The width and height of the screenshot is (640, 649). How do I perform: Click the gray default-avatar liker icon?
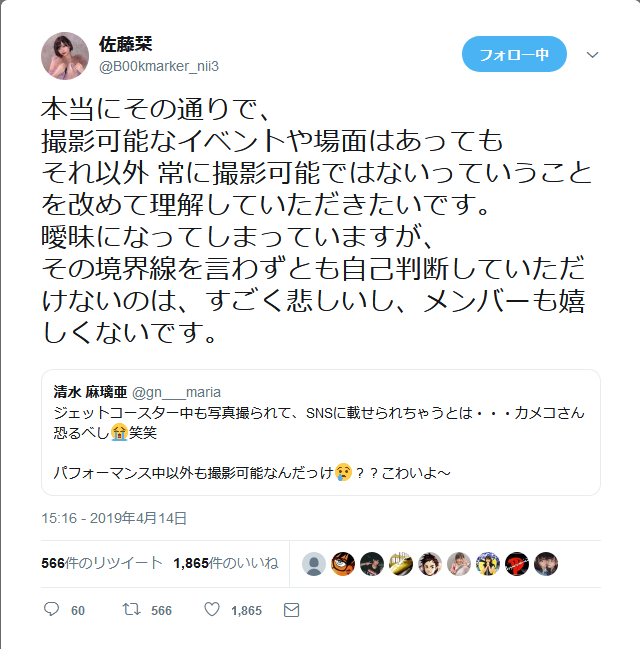click(314, 564)
